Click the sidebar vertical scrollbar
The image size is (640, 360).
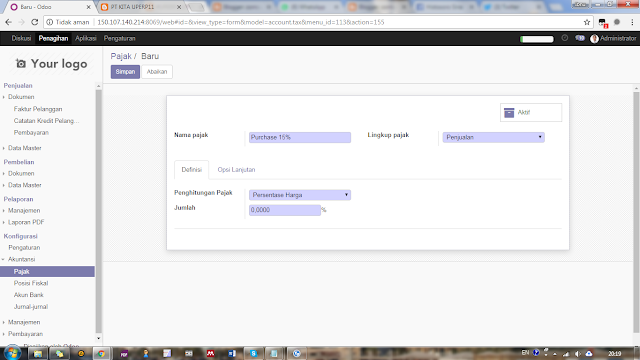coord(98,211)
